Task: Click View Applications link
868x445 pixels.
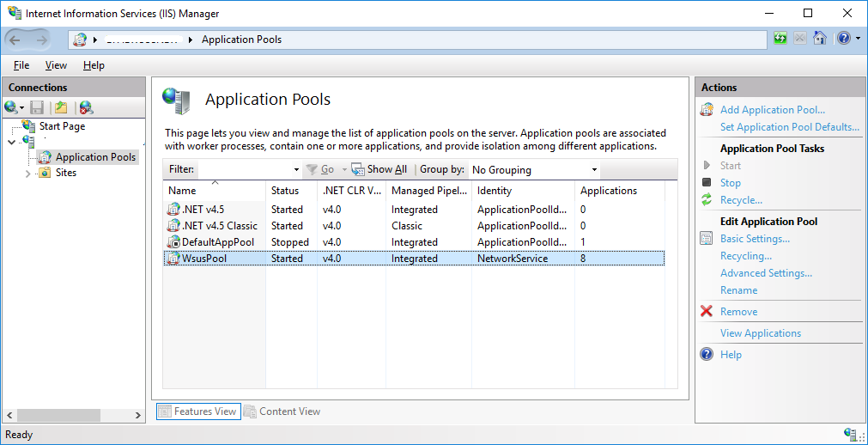Action: (x=761, y=333)
